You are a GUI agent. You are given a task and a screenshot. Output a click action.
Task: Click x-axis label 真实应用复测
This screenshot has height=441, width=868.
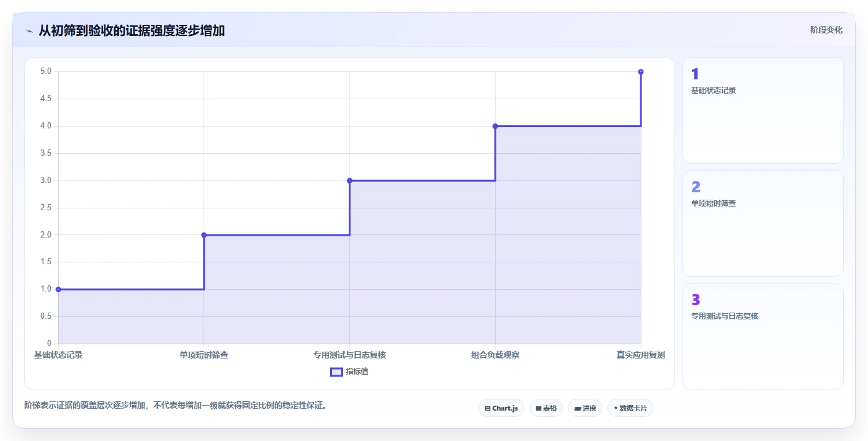(x=641, y=355)
